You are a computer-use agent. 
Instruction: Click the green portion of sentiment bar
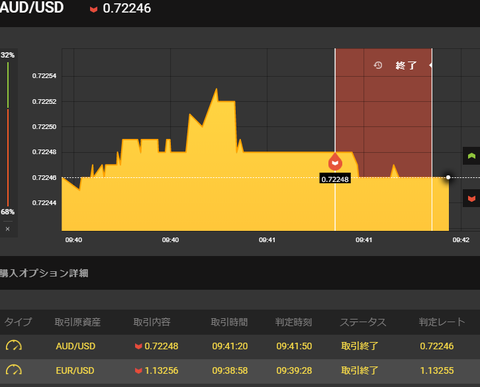[x=8, y=85]
